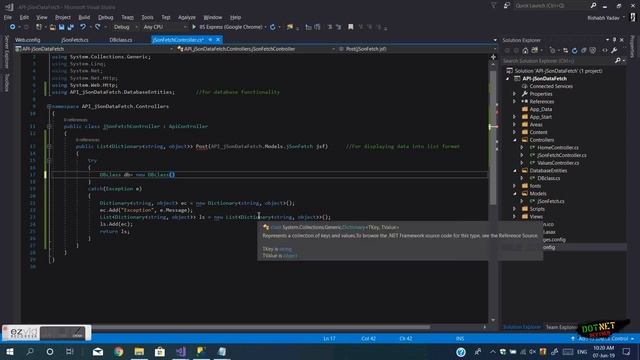Expand the References node
This screenshot has height=360, width=640.
pyautogui.click(x=515, y=102)
